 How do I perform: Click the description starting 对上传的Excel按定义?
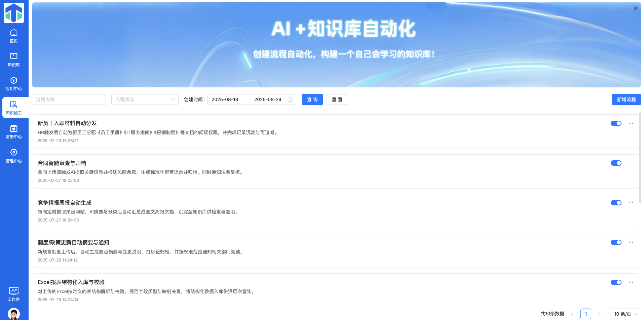coord(147,291)
